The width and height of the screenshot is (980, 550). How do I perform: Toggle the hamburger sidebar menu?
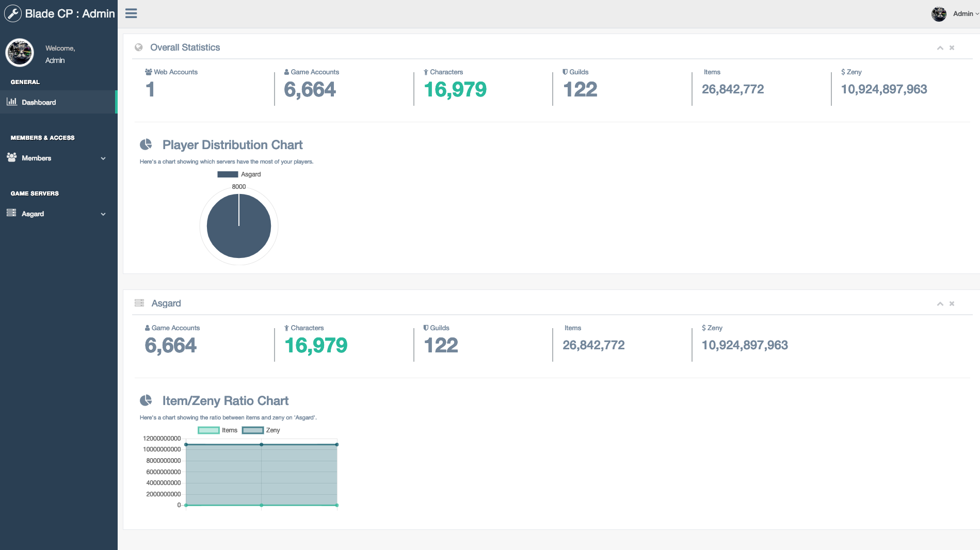pyautogui.click(x=131, y=13)
